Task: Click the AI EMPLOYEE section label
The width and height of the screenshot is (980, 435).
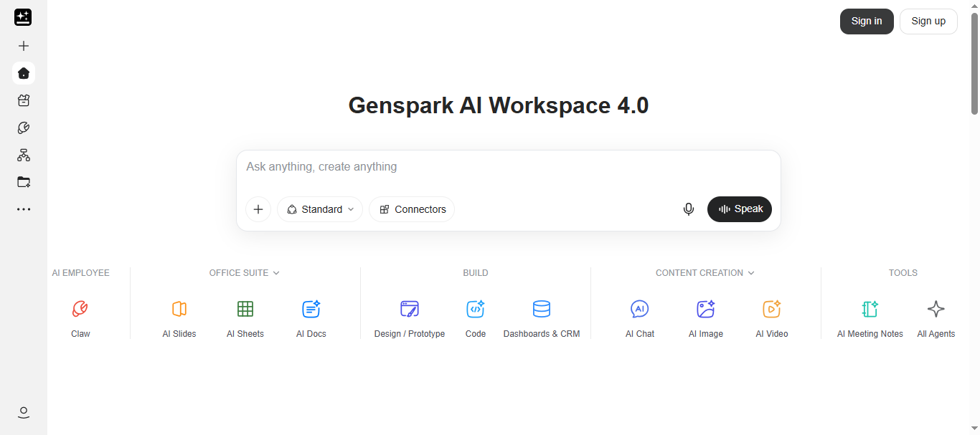Action: [81, 273]
